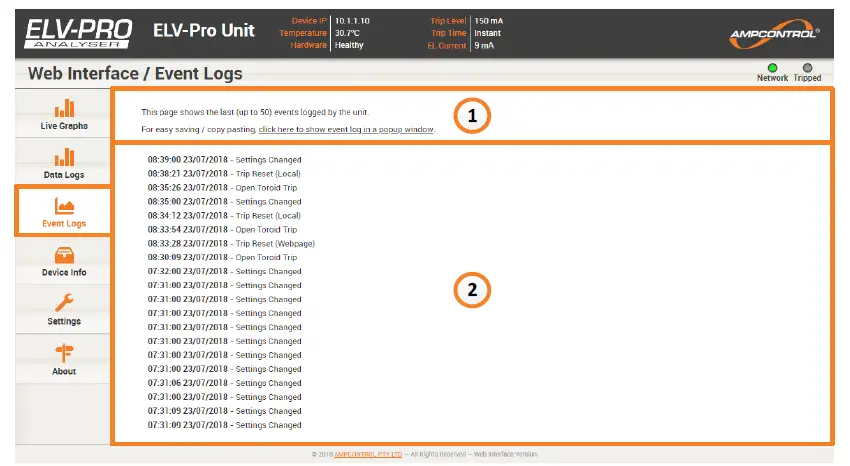The width and height of the screenshot is (850, 466).
Task: Open the Settings wrench icon
Action: (x=64, y=303)
